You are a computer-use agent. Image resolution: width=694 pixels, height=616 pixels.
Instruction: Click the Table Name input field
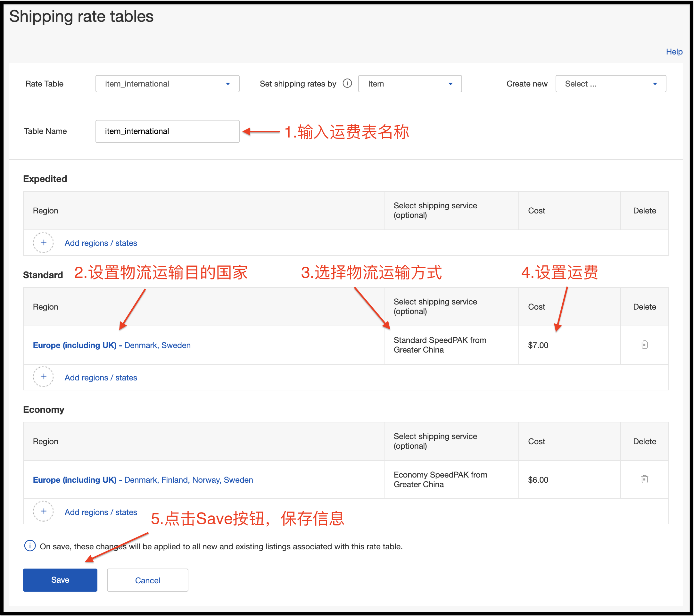pos(167,131)
